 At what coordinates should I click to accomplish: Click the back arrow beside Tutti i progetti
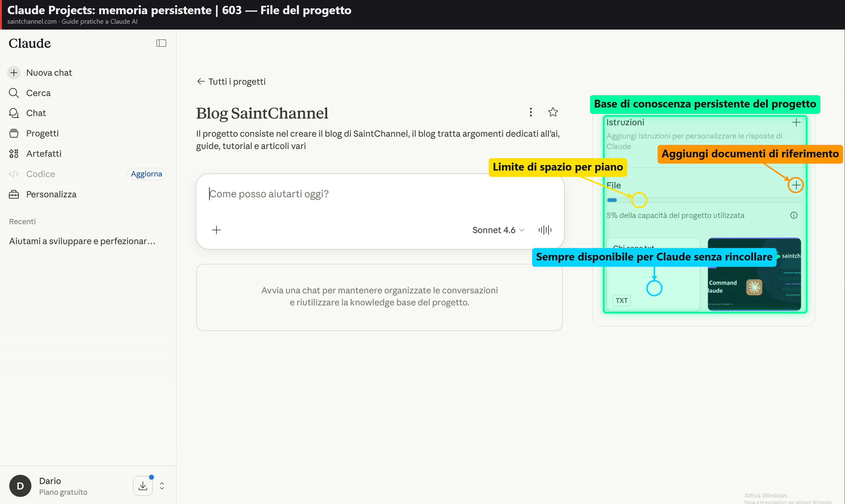(x=201, y=82)
